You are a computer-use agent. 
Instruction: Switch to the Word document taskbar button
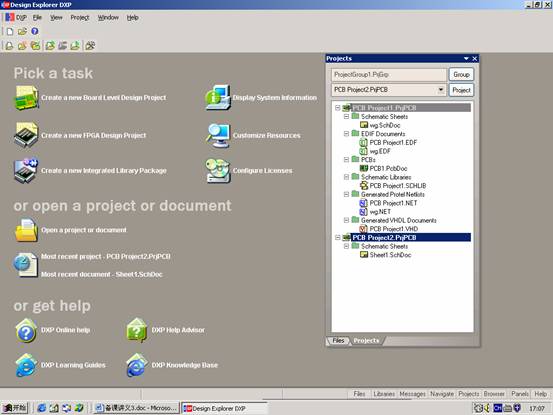click(136, 408)
